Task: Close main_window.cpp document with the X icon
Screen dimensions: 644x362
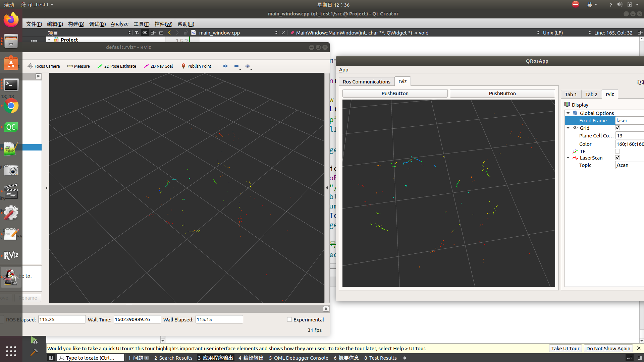Action: coord(283,33)
